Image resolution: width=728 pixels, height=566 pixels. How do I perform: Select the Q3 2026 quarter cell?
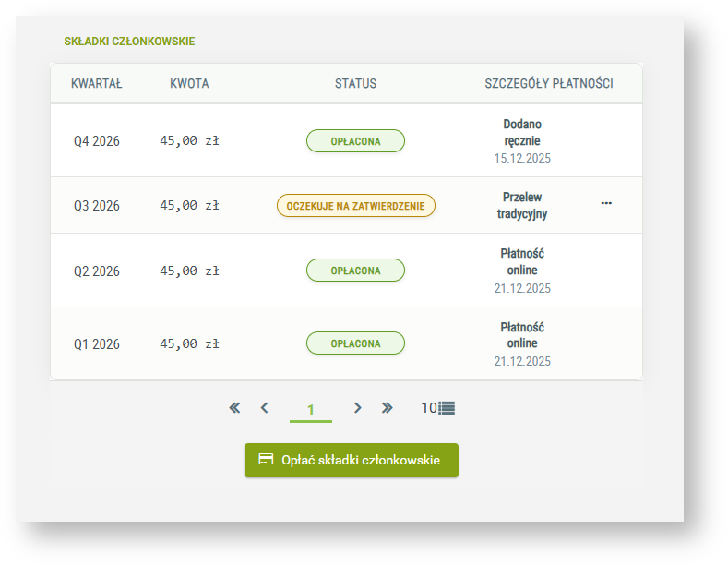click(x=97, y=206)
